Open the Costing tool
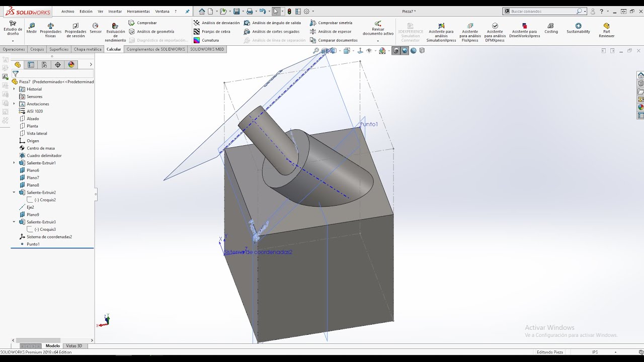Image resolution: width=644 pixels, height=362 pixels. coord(551,28)
